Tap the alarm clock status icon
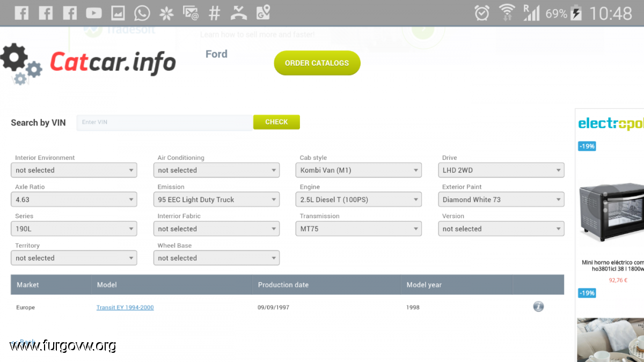The image size is (644, 362). click(x=482, y=13)
